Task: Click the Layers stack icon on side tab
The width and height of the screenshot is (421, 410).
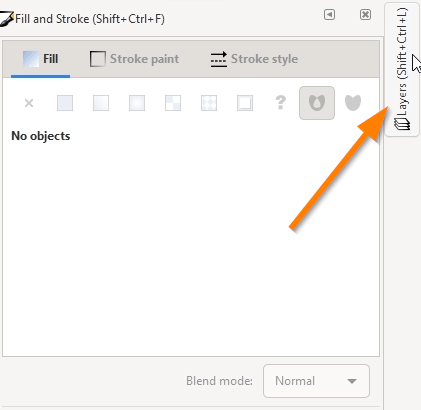Action: [402, 124]
